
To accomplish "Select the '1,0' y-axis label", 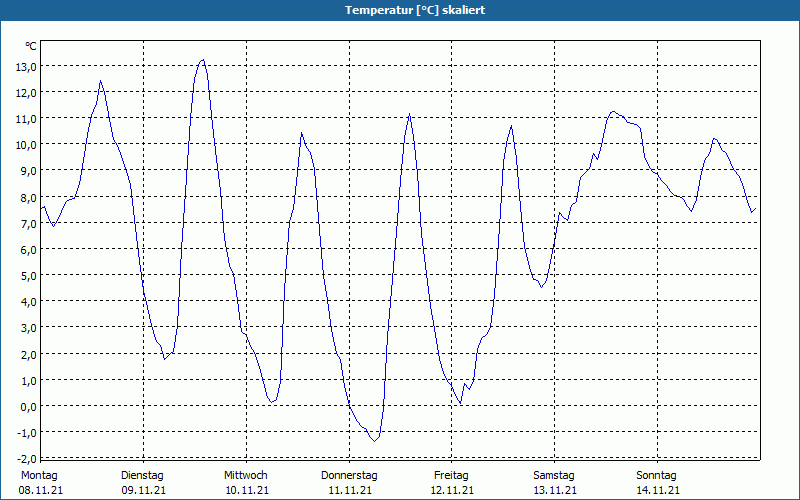I will click(x=29, y=380).
